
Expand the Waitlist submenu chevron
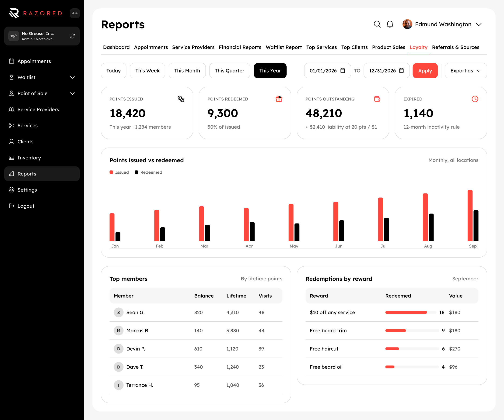point(72,77)
